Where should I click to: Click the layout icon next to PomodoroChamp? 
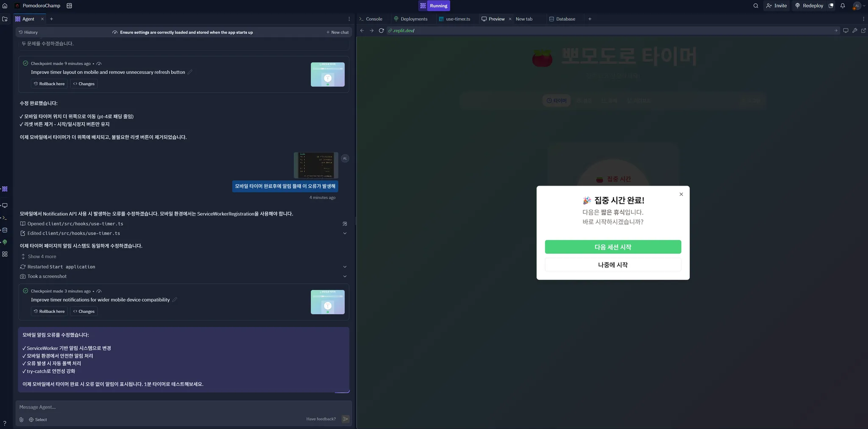69,6
